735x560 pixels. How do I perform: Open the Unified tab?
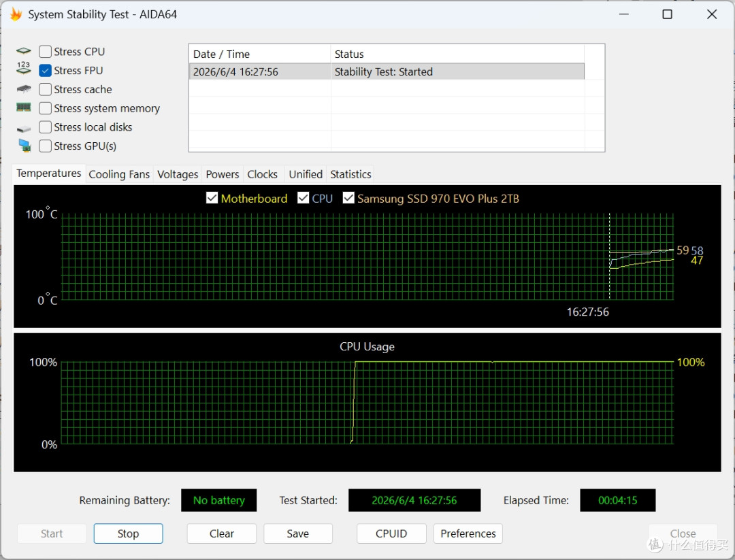point(306,174)
